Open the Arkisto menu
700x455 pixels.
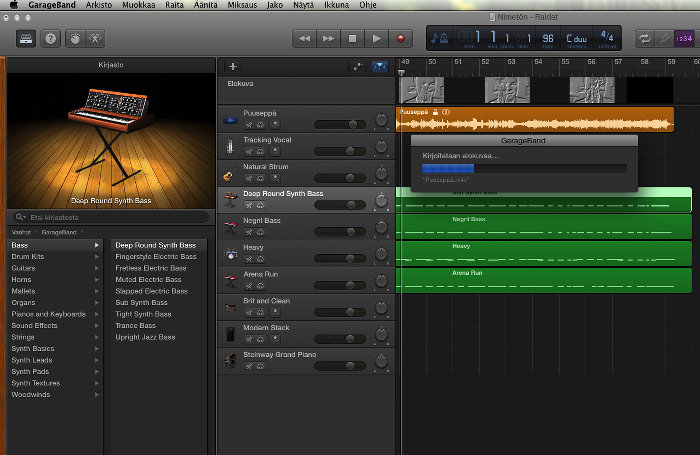click(99, 5)
